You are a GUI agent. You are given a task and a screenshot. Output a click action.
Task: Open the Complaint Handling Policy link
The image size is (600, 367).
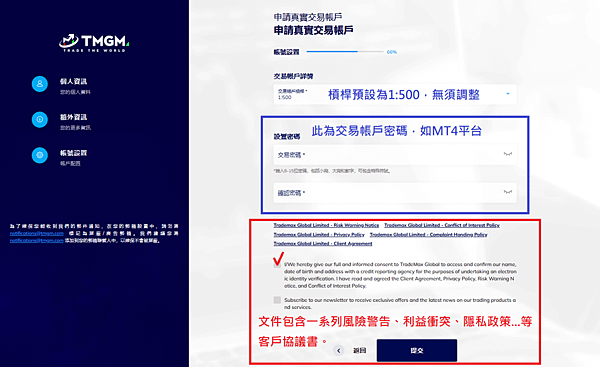[x=429, y=234]
